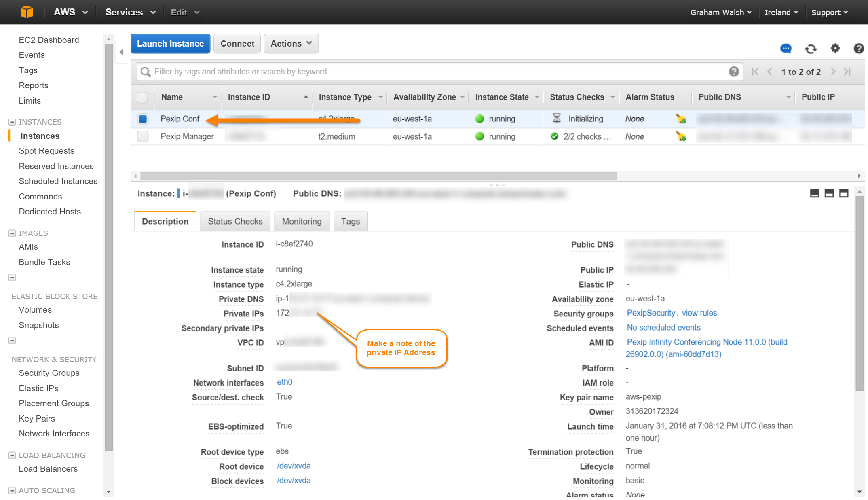Screen dimensions: 868x500
Task: Open the eth0 network interface link
Action: pos(285,382)
